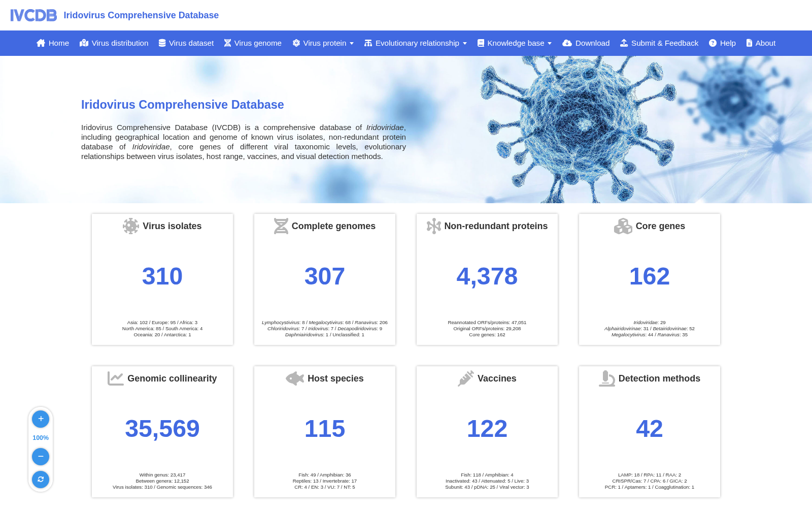Open the Virus genome menu item
Image resolution: width=812 pixels, height=508 pixels.
(253, 43)
